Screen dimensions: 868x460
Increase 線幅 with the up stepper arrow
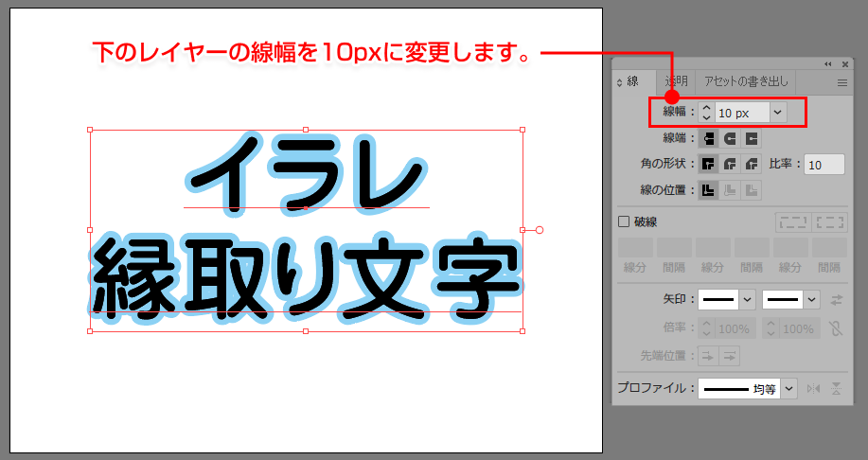click(x=706, y=107)
